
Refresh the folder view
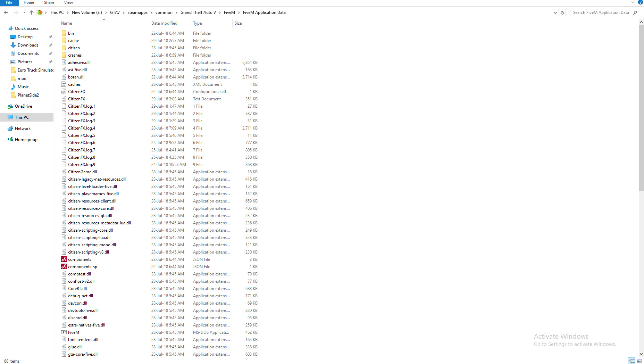(x=562, y=13)
